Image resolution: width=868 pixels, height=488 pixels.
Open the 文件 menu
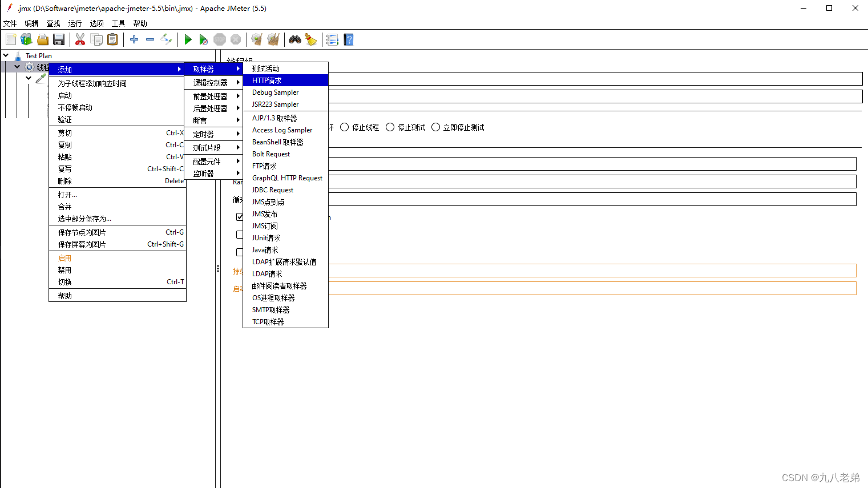[10, 23]
